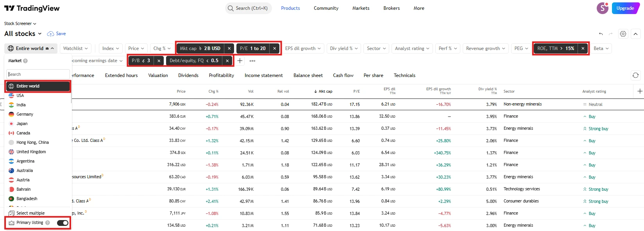Viewport: 644px width, 231px height.
Task: Open the Revenue growth filter dropdown
Action: [486, 48]
